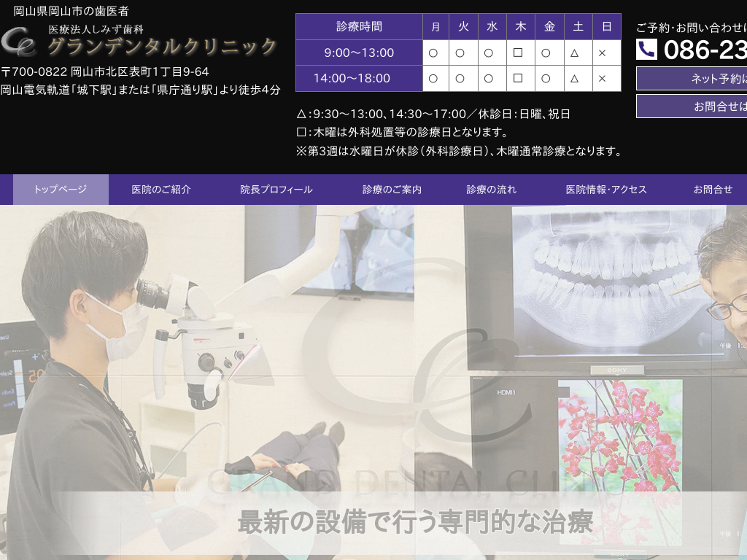Click the phone icon beside 086 number
This screenshot has height=560, width=747.
646,50
